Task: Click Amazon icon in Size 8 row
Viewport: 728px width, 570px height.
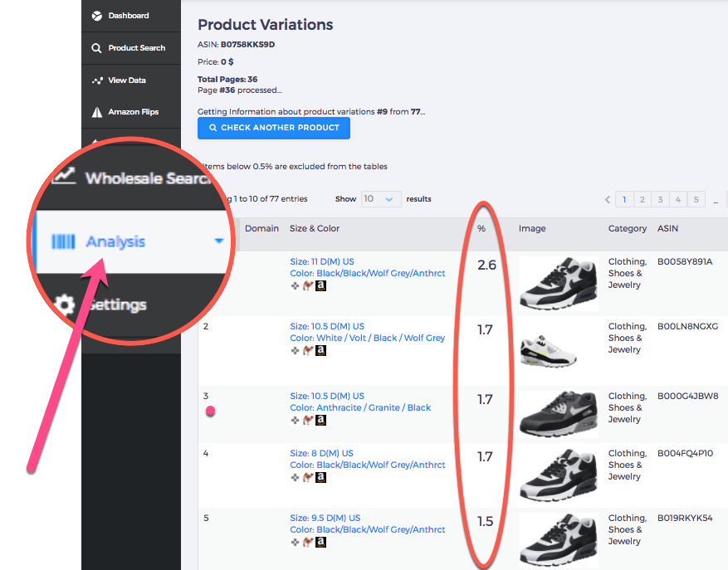Action: [321, 478]
